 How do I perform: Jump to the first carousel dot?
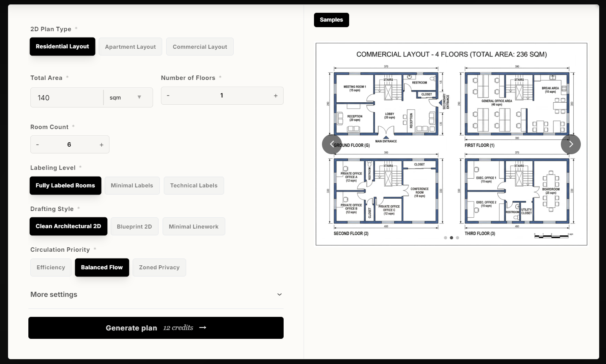click(x=445, y=238)
